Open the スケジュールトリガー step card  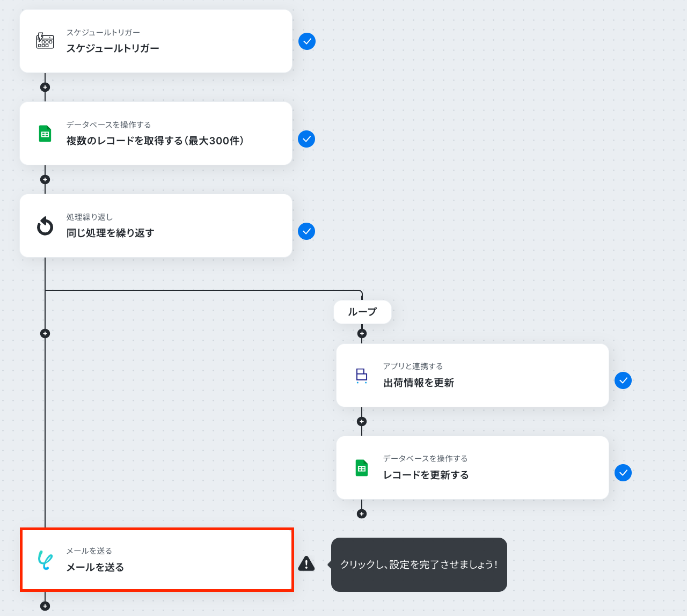[156, 41]
